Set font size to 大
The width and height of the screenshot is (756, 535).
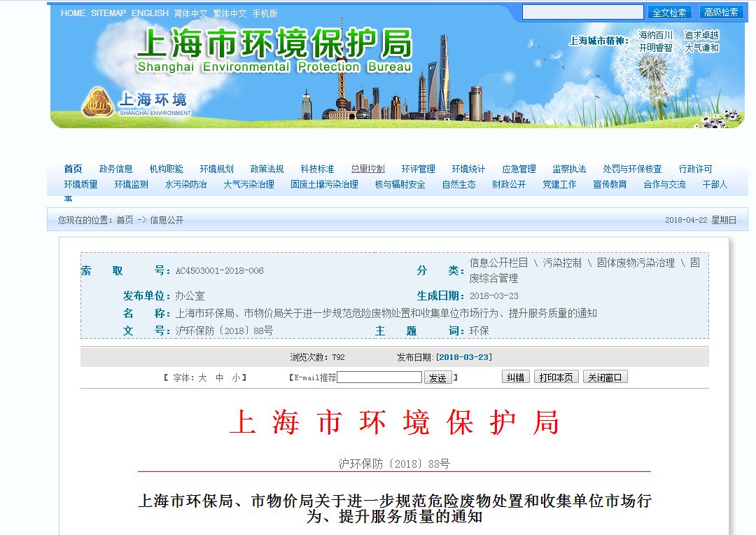pyautogui.click(x=202, y=377)
